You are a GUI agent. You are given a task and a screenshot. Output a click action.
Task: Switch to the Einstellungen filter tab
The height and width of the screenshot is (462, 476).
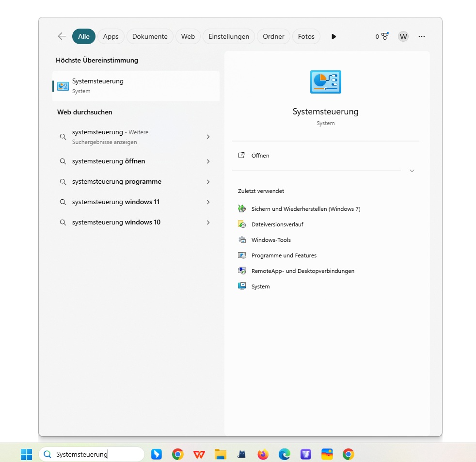click(229, 36)
